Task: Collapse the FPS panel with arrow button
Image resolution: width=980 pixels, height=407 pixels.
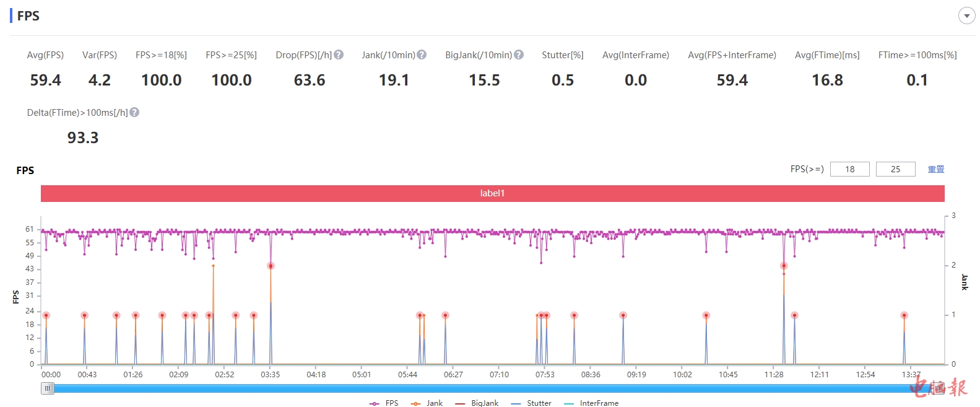Action: coord(966,16)
